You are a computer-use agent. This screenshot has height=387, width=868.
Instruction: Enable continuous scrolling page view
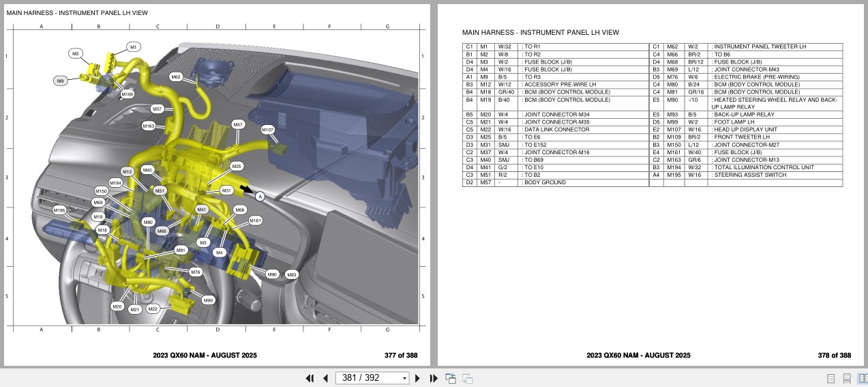tap(847, 378)
